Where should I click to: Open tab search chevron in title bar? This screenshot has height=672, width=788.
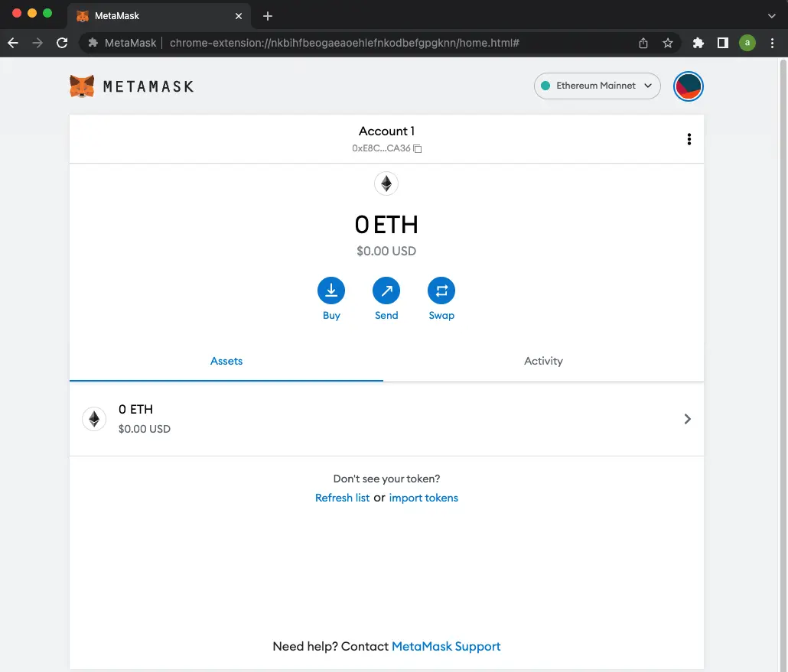771,16
